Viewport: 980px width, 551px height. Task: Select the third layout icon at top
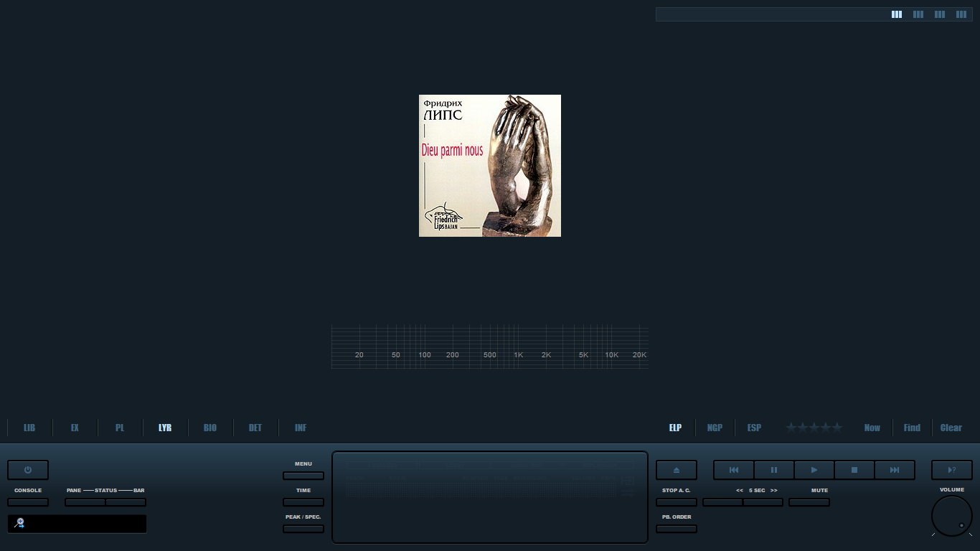940,14
